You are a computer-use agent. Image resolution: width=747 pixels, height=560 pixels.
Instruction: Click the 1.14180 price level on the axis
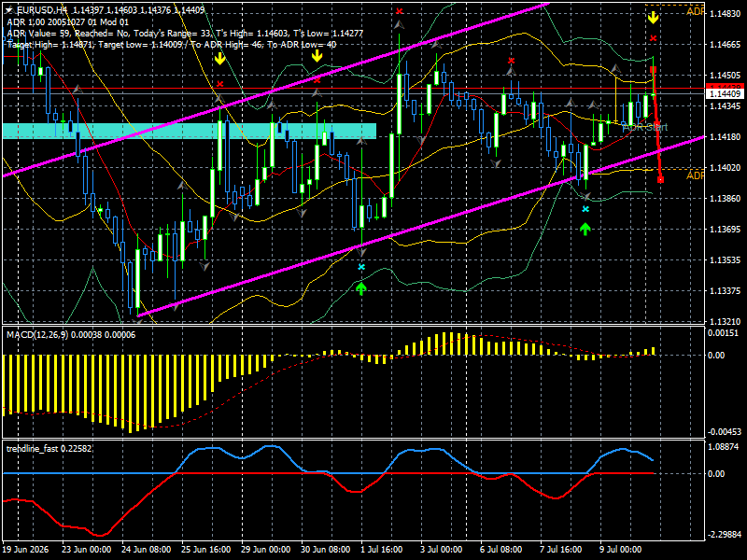click(726, 137)
